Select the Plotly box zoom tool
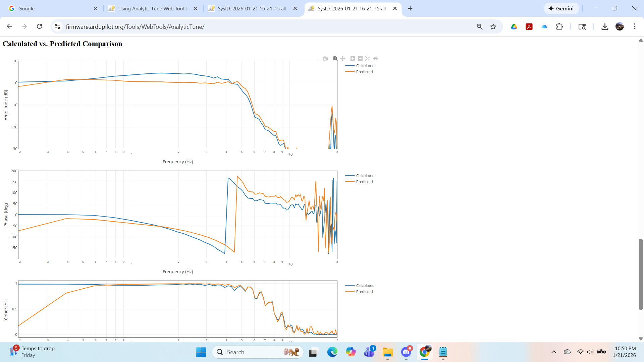644x362 pixels. 335,59
